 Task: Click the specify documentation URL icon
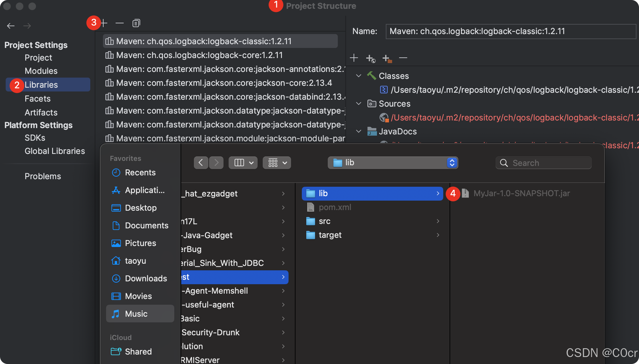[x=371, y=58]
